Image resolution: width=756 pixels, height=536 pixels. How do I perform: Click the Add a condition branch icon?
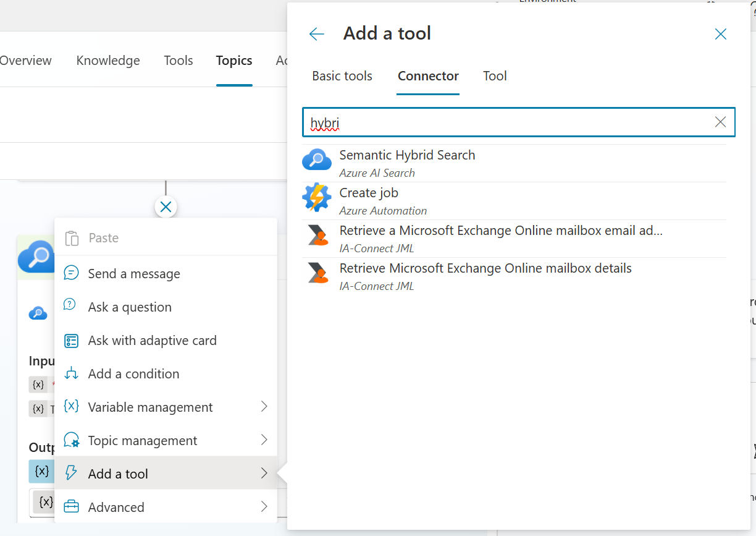coord(72,373)
